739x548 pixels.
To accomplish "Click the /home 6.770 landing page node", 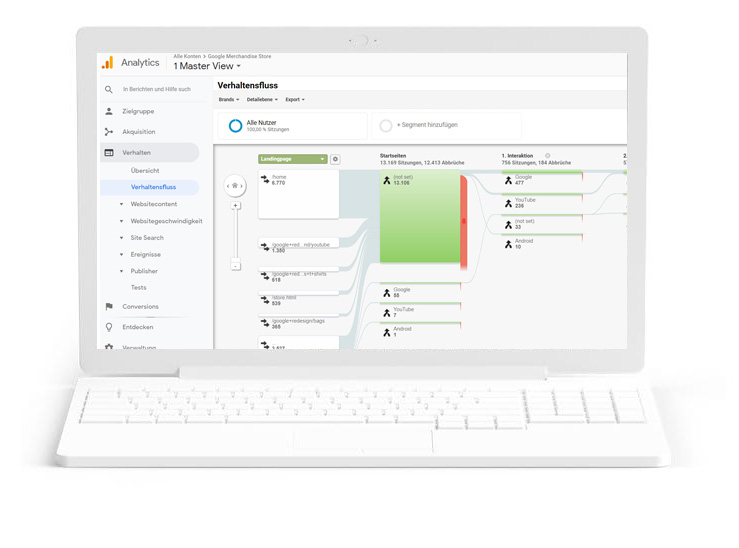I will click(x=298, y=194).
